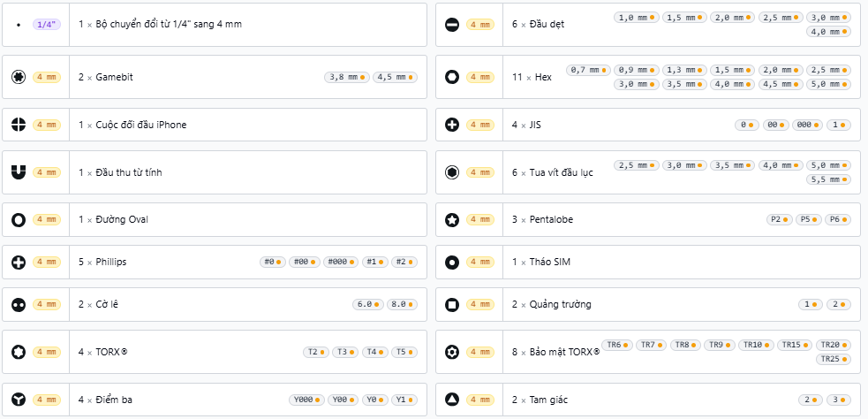Select the 1/4" size badge
Viewport: 868px width, 419px height.
(x=47, y=25)
